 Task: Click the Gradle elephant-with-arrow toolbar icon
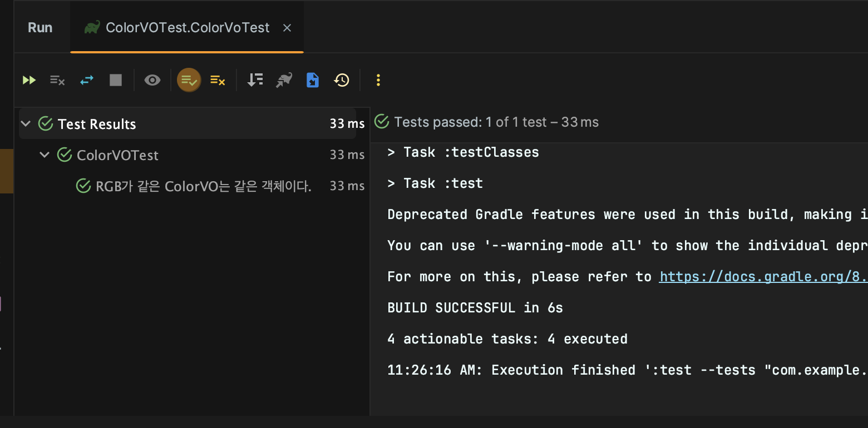pos(284,81)
